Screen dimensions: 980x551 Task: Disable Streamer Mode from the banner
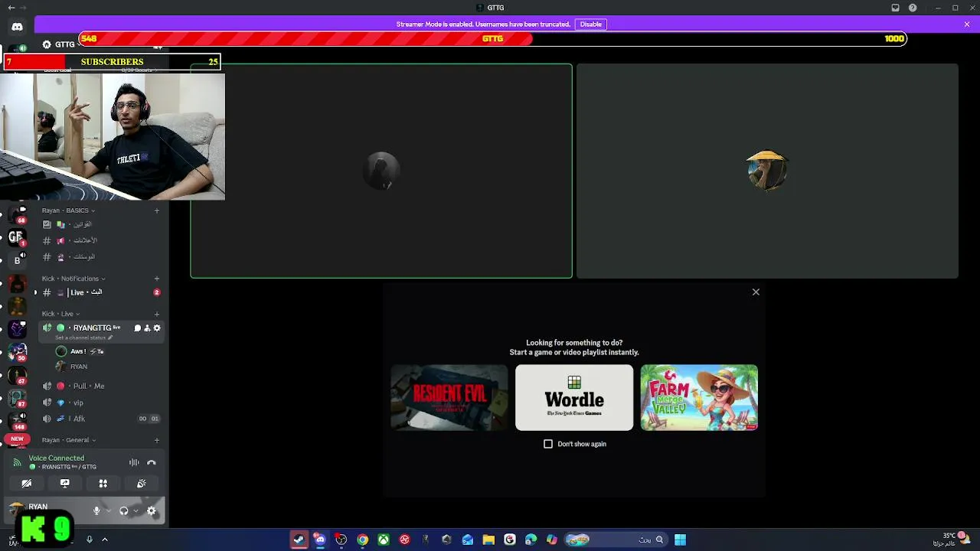[591, 24]
